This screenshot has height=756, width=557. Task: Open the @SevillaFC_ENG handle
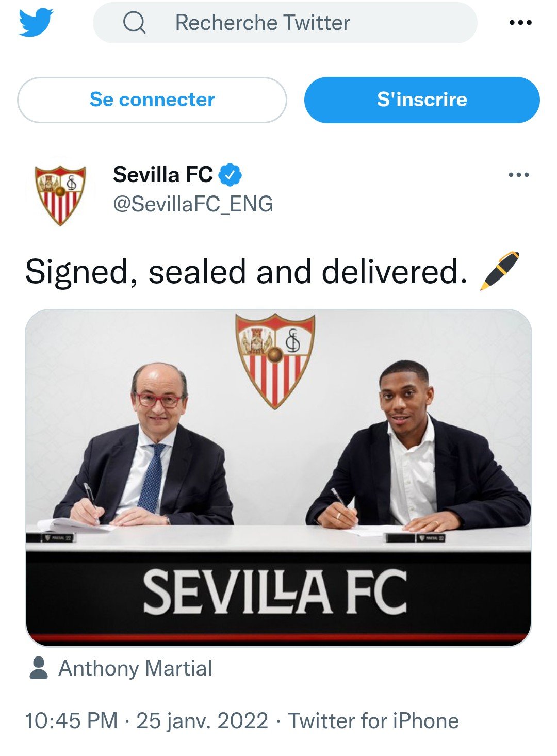tap(193, 204)
